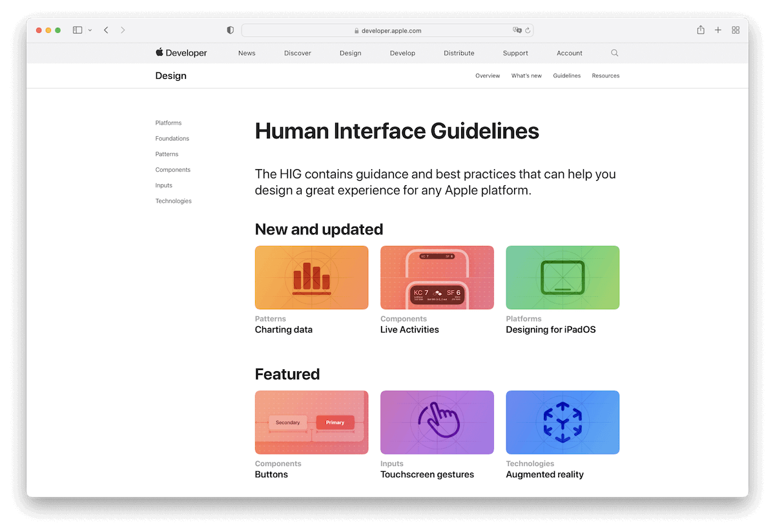Open the Charting data link
The image size is (775, 532).
[x=284, y=329]
